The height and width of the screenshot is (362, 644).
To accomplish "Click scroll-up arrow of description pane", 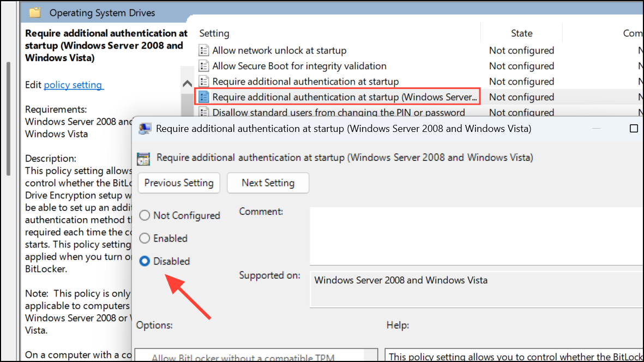I will point(187,84).
